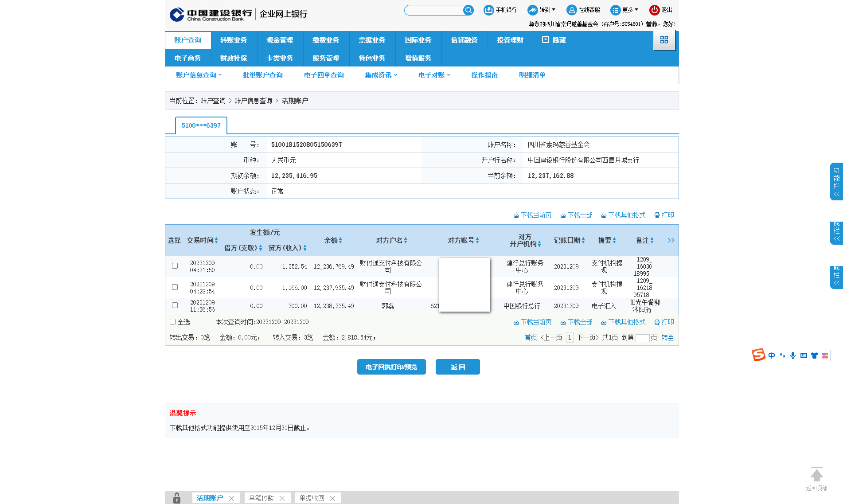Check the 04:21:50 transaction row checkbox
843x504 pixels.
tap(175, 266)
